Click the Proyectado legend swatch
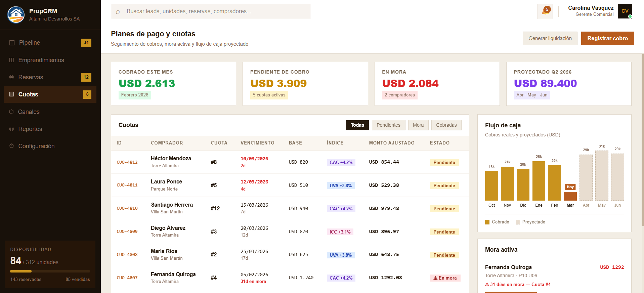The height and width of the screenshot is (293, 644). tap(518, 222)
